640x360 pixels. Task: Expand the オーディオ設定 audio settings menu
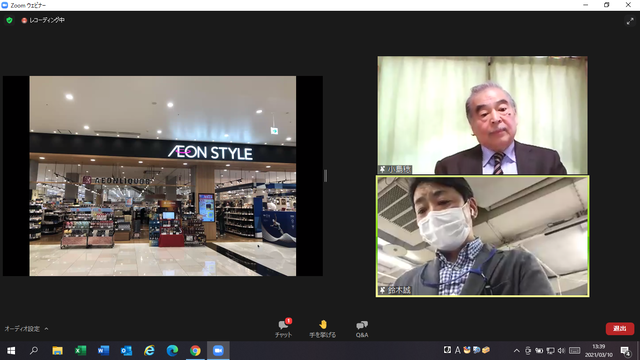coord(26,329)
